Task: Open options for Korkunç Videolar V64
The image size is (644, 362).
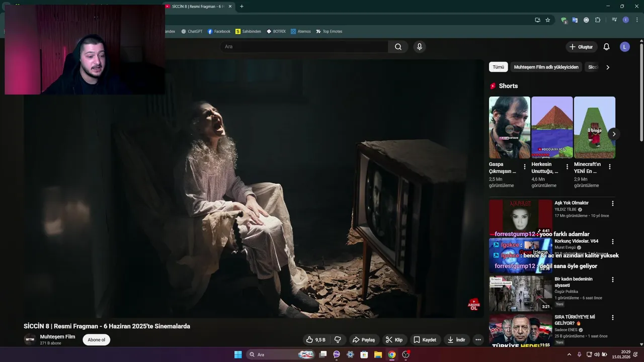Action: [x=612, y=242]
